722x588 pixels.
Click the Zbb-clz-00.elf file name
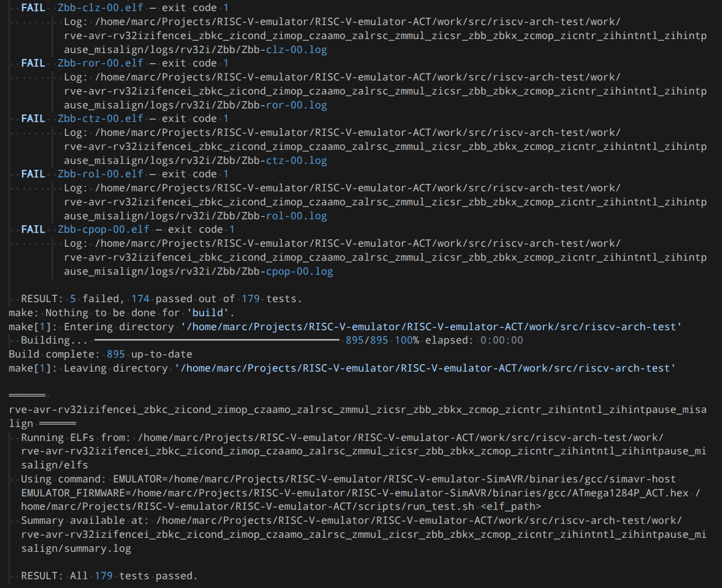pos(100,8)
